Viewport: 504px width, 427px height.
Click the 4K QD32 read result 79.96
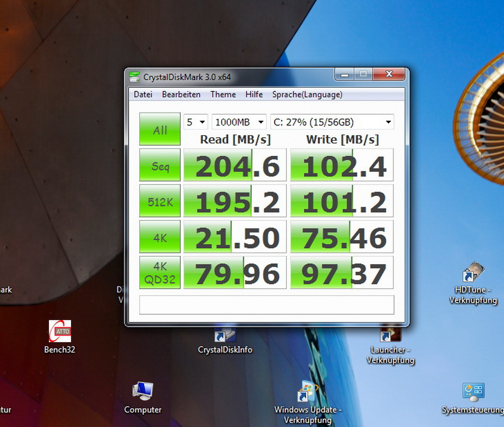tap(235, 273)
